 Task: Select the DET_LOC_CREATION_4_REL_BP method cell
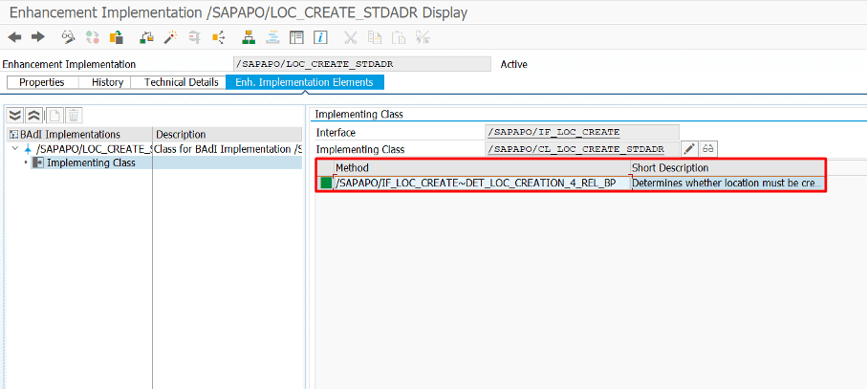(482, 184)
